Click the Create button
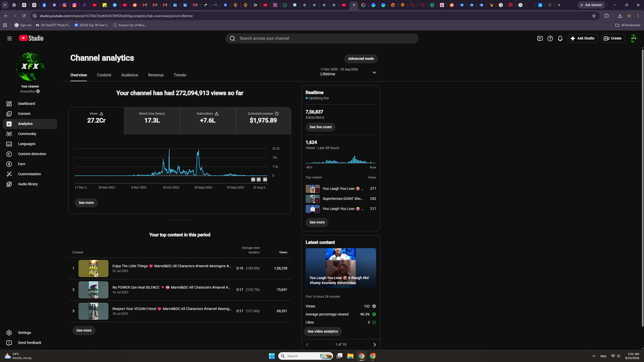 [x=613, y=38]
